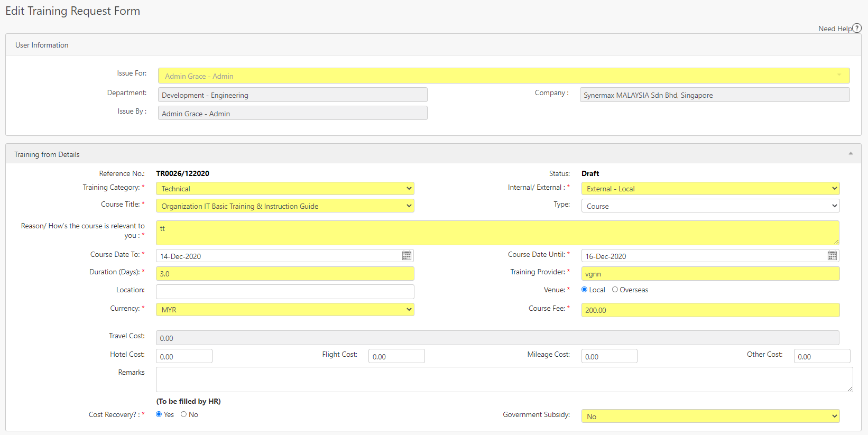Click the Other Cost field
Image resolution: width=868 pixels, height=435 pixels.
pos(822,356)
